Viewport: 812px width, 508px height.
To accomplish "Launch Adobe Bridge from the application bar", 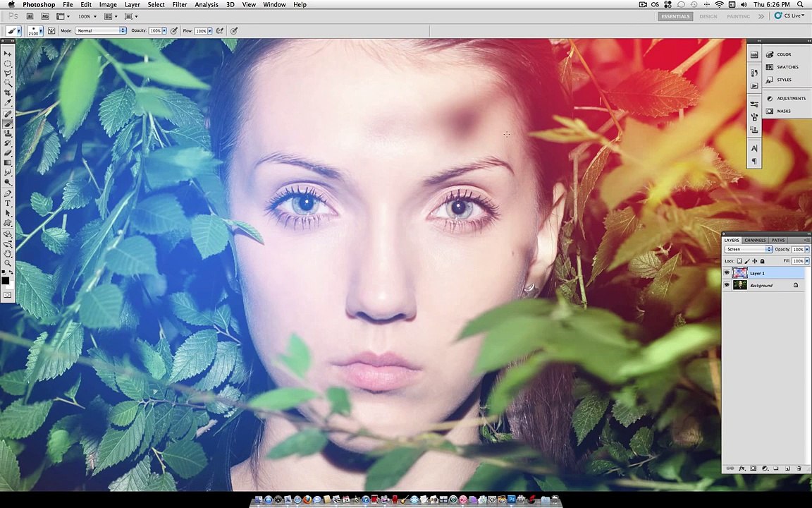I will click(30, 17).
